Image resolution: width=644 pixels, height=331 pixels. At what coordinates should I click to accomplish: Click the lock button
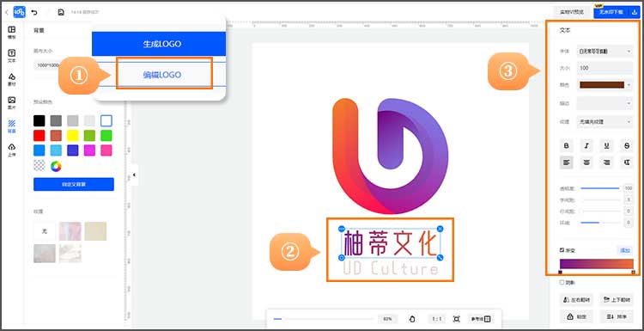(x=576, y=317)
